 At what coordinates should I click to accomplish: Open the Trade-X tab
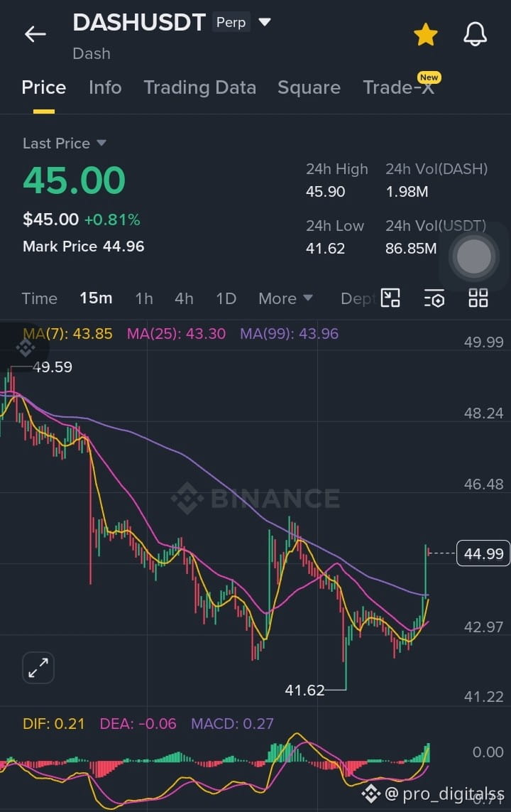398,87
